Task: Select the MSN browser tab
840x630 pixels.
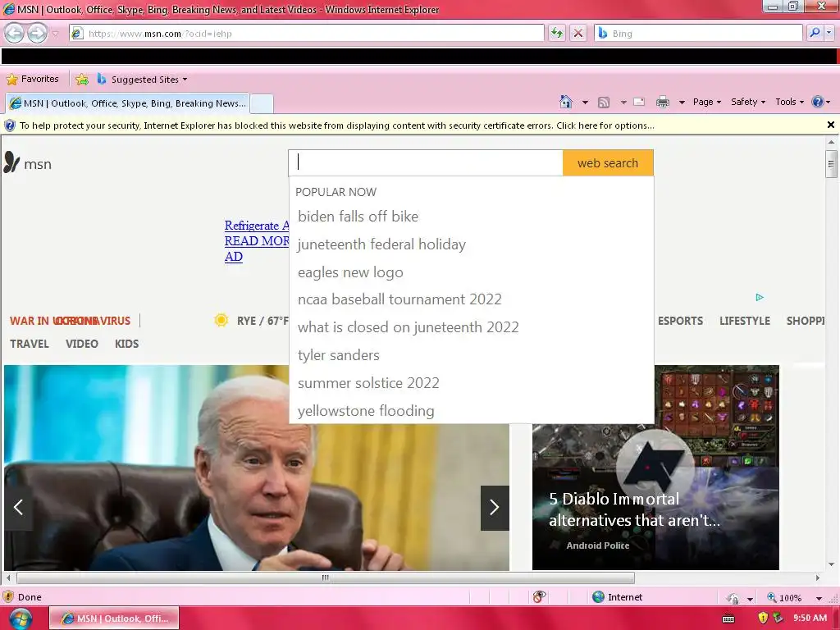Action: (x=127, y=103)
